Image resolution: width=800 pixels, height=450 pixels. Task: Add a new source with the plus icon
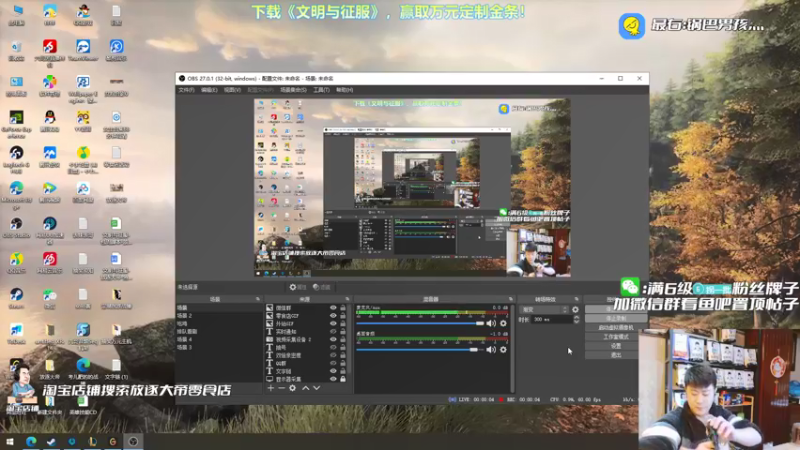pos(270,388)
